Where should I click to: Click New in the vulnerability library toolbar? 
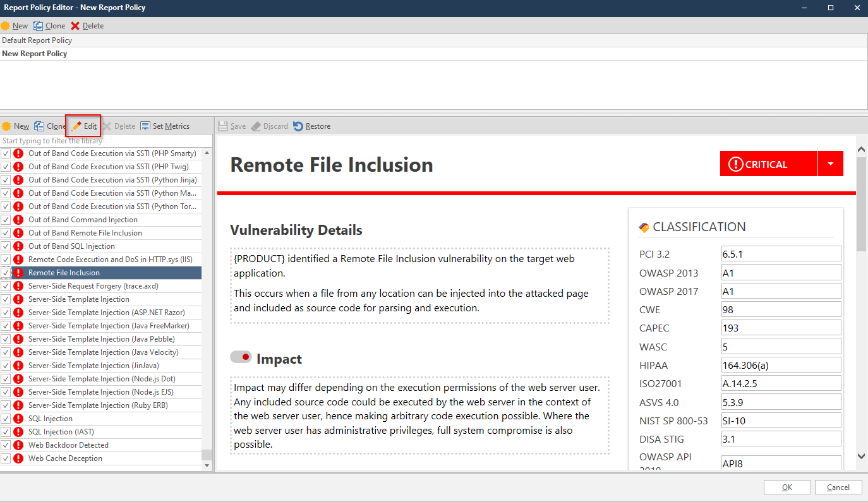15,126
